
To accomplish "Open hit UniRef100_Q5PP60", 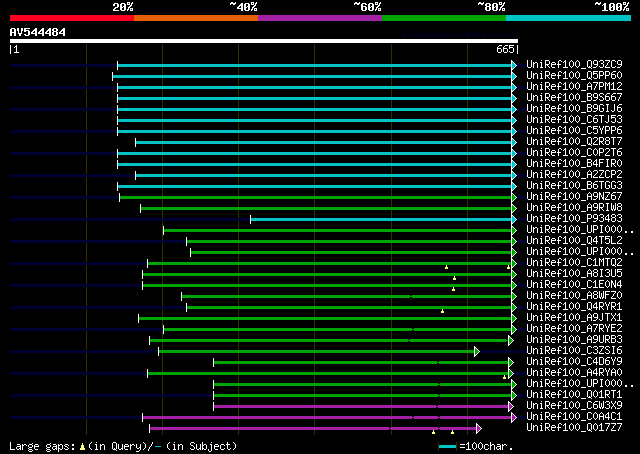I will point(574,76).
